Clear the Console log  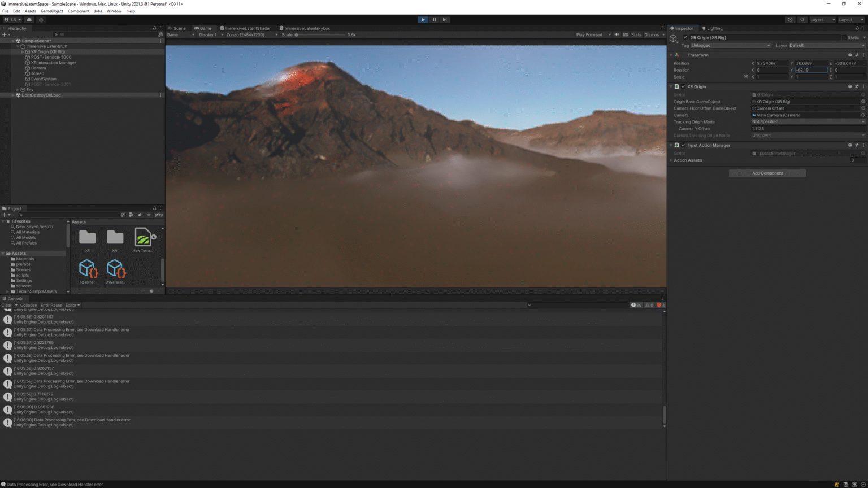pos(6,305)
